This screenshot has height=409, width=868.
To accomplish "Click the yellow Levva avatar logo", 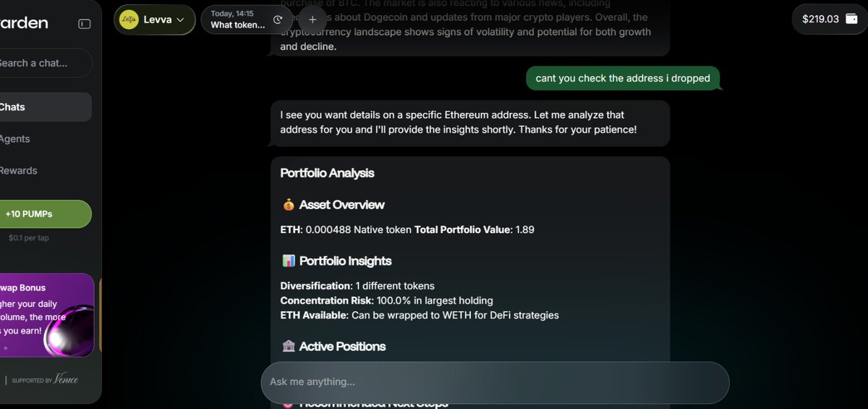I will [129, 20].
